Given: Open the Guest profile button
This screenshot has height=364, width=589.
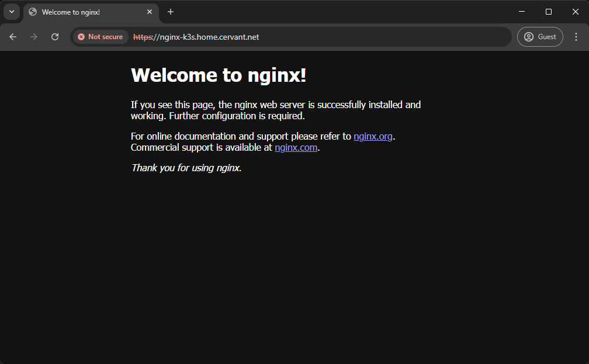Looking at the screenshot, I should pos(540,37).
